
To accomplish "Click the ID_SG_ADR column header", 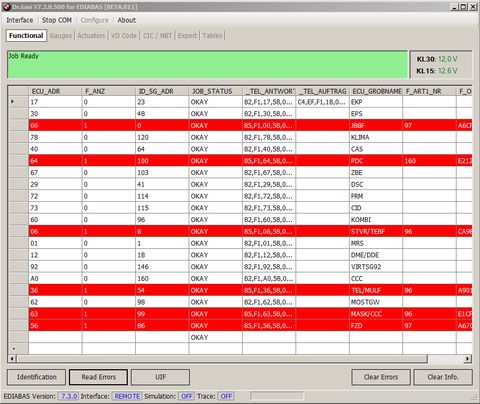I will [x=162, y=91].
